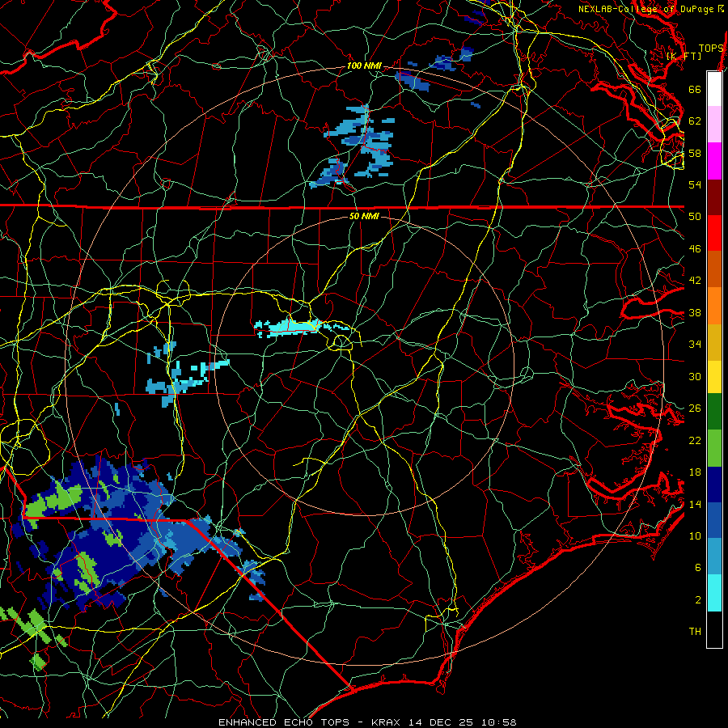
Task: Click the "54" legend value
Action: click(695, 184)
